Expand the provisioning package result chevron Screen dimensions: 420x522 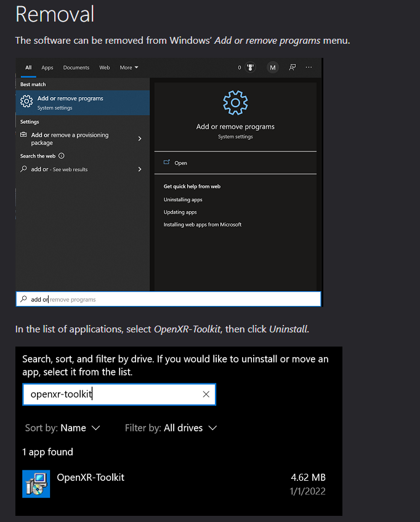(140, 139)
